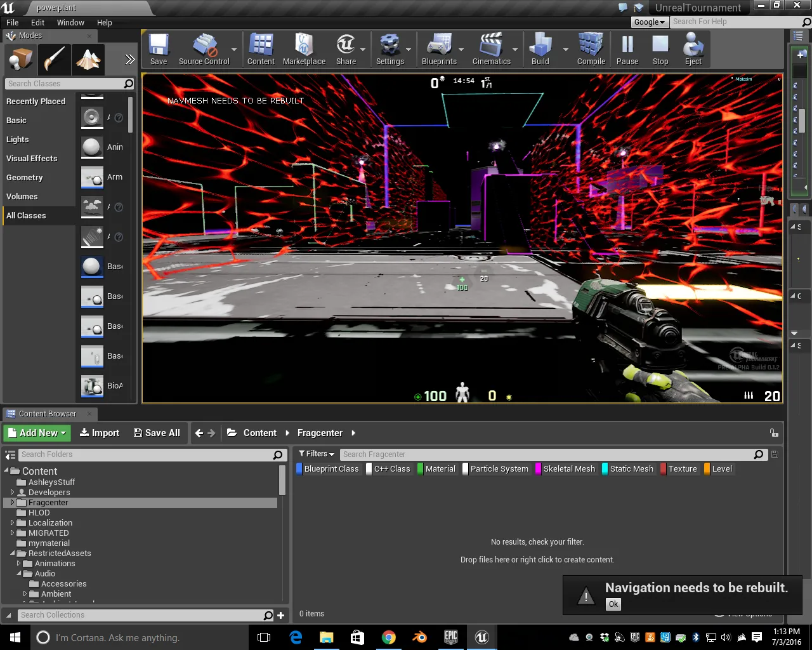Open File Explorer from the taskbar
Viewport: 812px width, 650px height.
coord(327,637)
